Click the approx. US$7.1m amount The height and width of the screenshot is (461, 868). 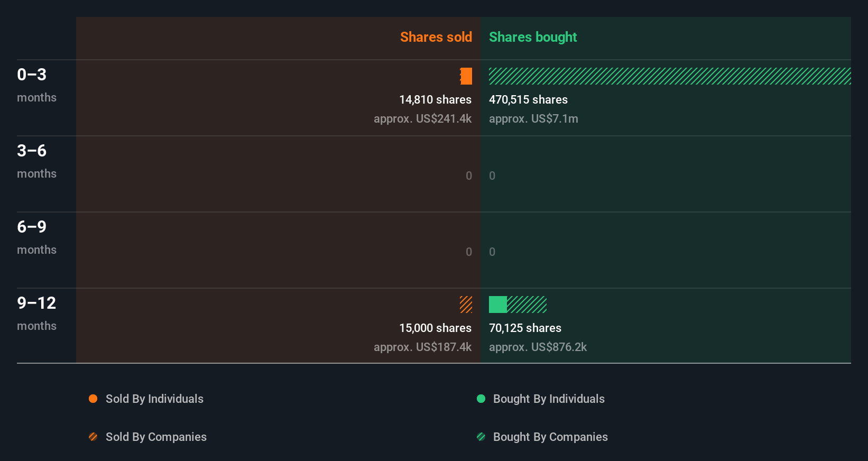[x=533, y=119]
